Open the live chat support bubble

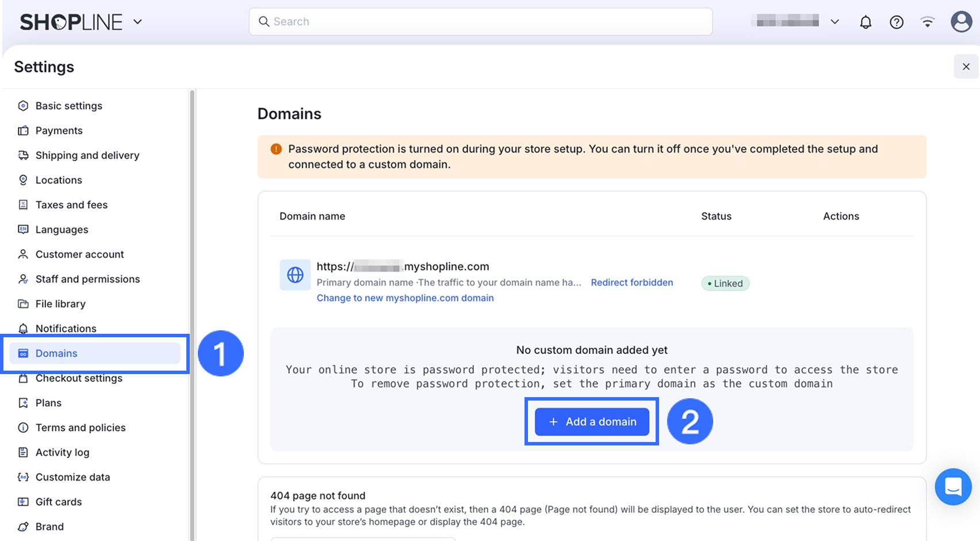coord(952,487)
